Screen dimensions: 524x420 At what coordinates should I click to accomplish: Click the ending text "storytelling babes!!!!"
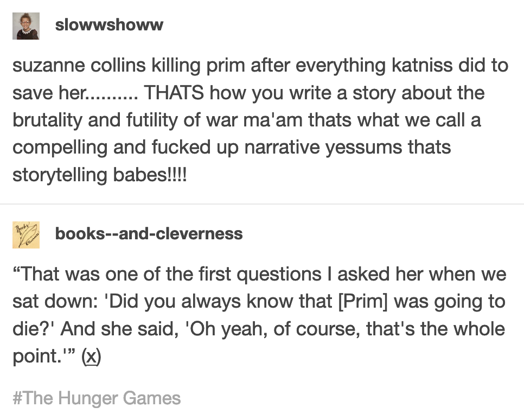(x=99, y=175)
